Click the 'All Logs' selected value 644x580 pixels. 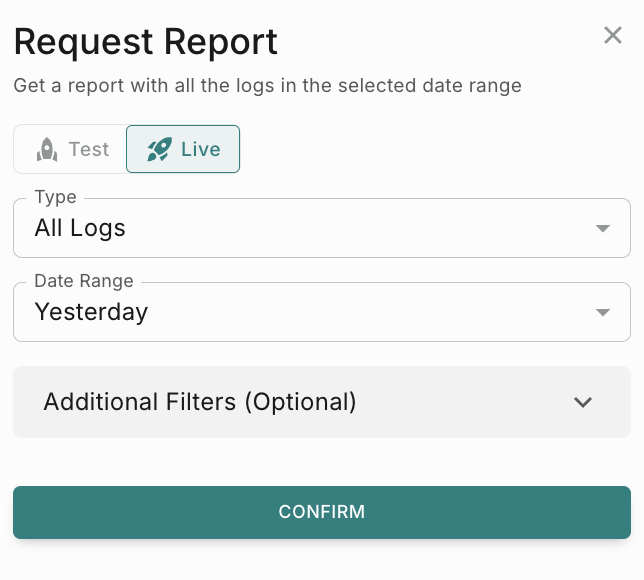pos(80,228)
